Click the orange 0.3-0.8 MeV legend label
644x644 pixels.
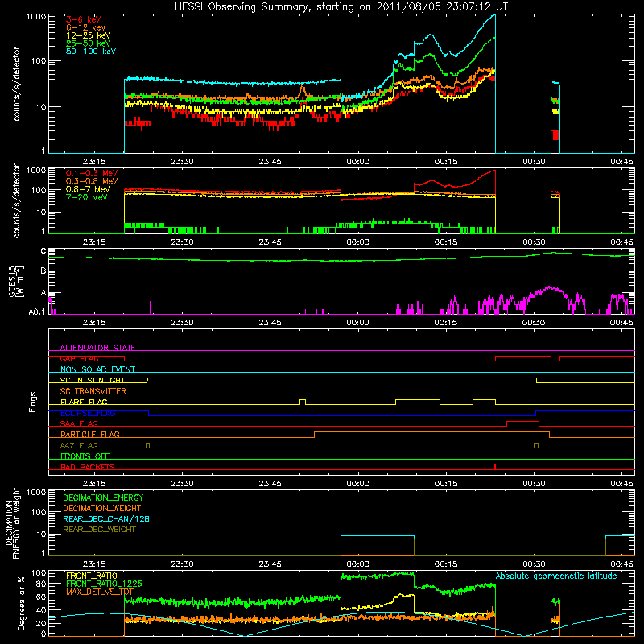[92, 181]
